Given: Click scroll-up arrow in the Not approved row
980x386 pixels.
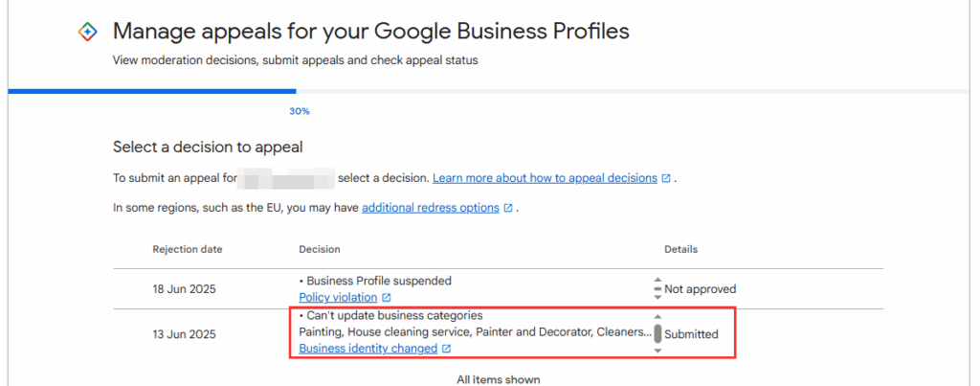Looking at the screenshot, I should click(657, 282).
